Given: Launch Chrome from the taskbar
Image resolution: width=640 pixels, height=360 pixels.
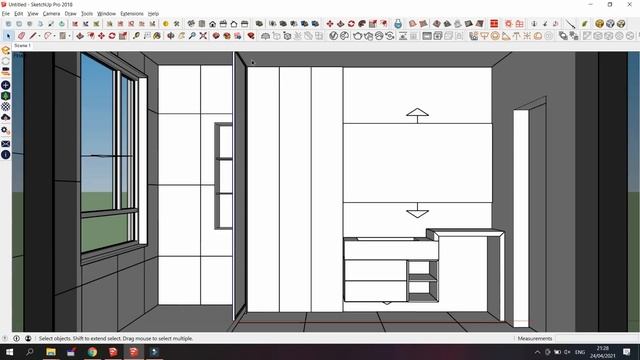Looking at the screenshot, I should pos(92,352).
